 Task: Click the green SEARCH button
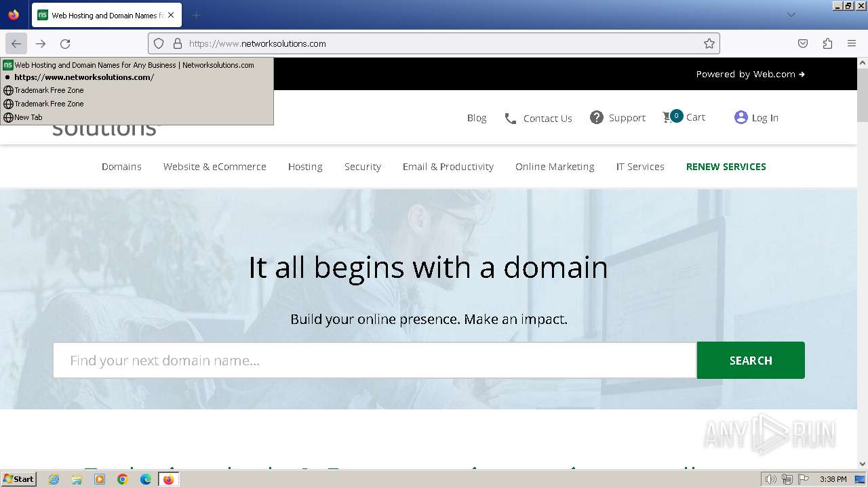coord(751,361)
